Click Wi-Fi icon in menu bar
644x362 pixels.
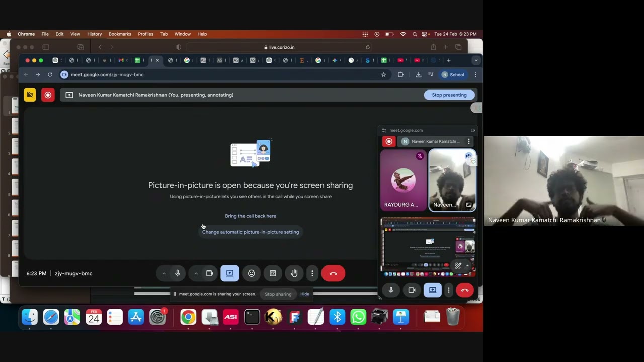(403, 34)
